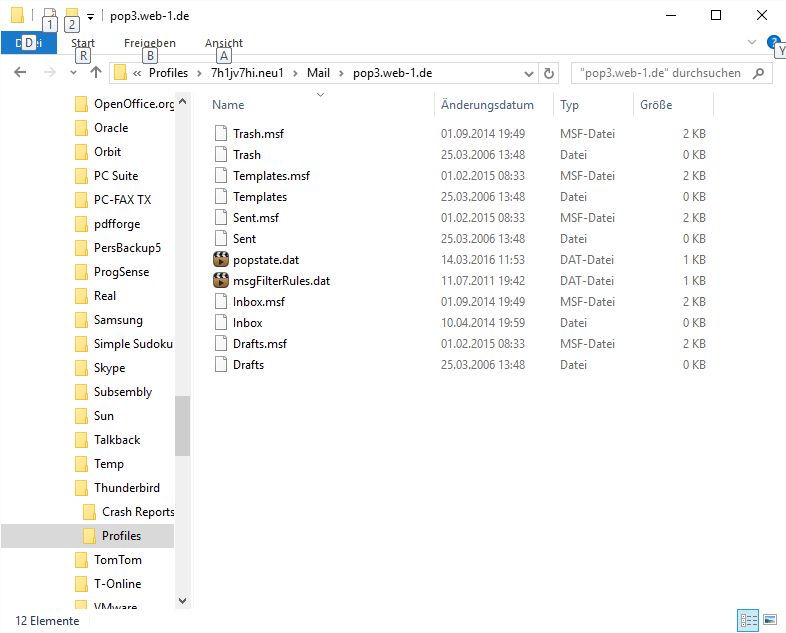Click the search magnifier icon
The image size is (786, 633).
[x=758, y=73]
